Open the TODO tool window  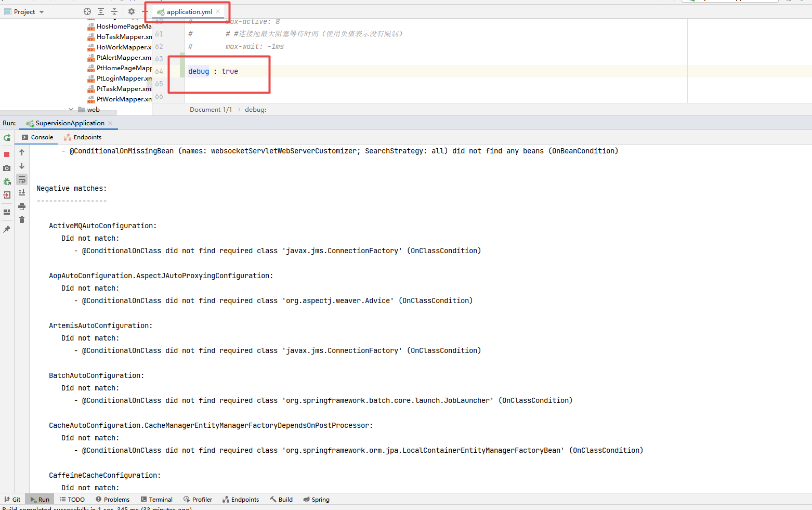72,500
